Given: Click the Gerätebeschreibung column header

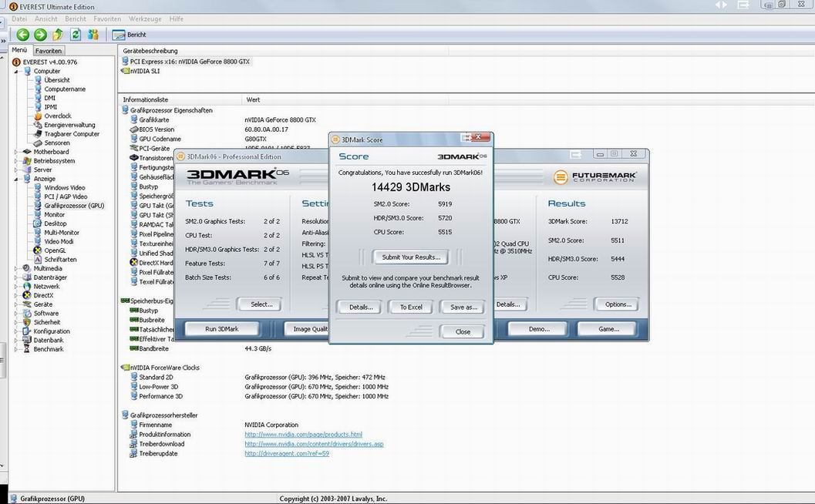Looking at the screenshot, I should (x=283, y=51).
